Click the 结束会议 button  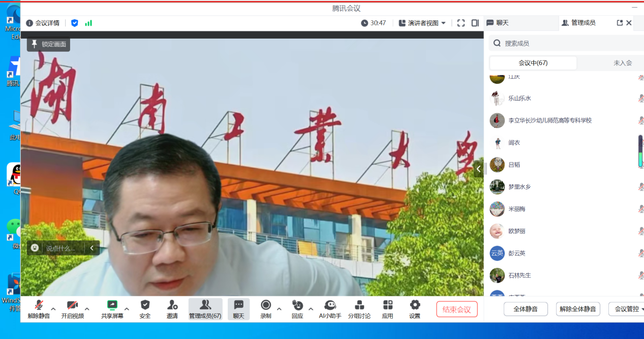(x=456, y=309)
